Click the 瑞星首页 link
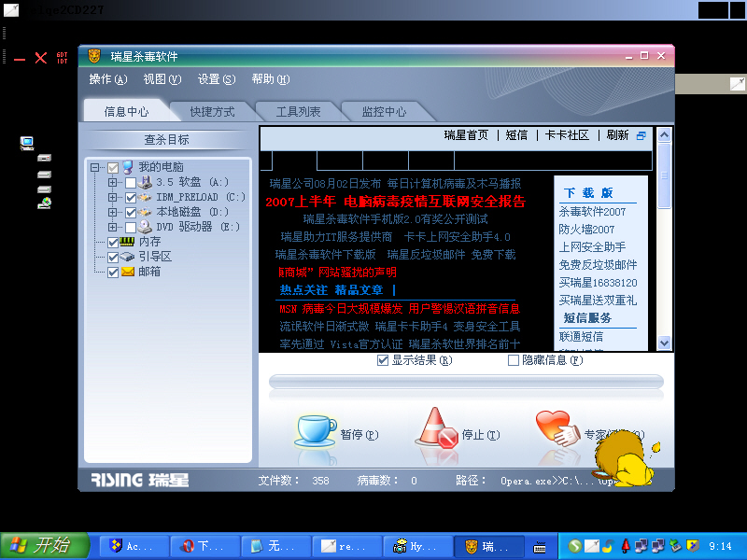The image size is (747, 560). (x=466, y=135)
